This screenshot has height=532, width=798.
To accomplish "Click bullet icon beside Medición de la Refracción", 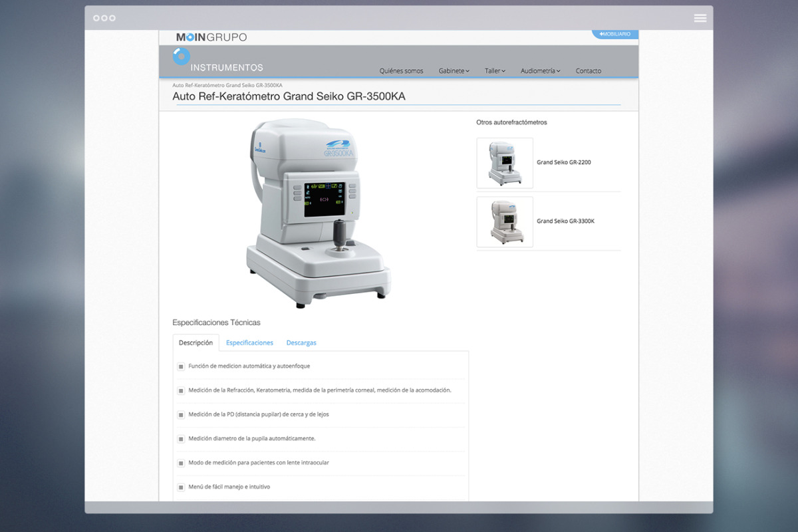I will click(181, 390).
